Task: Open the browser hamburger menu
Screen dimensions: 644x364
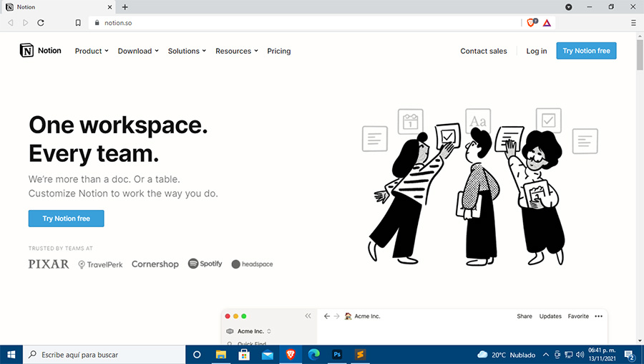Action: click(633, 23)
